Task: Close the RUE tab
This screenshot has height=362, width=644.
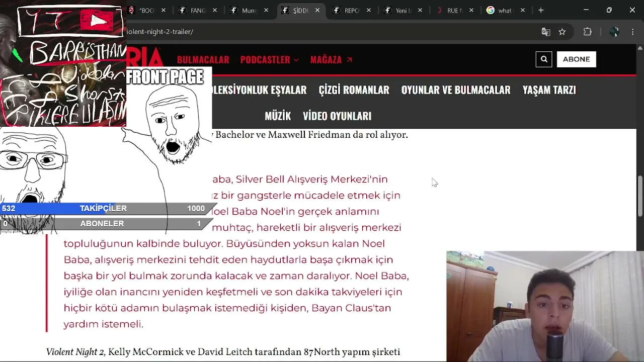Action: pos(471,10)
